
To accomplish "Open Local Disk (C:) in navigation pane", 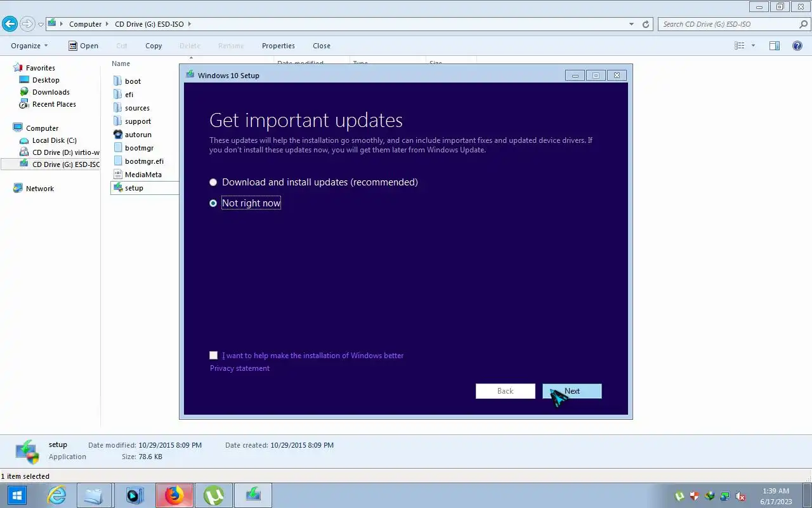I will coord(54,140).
